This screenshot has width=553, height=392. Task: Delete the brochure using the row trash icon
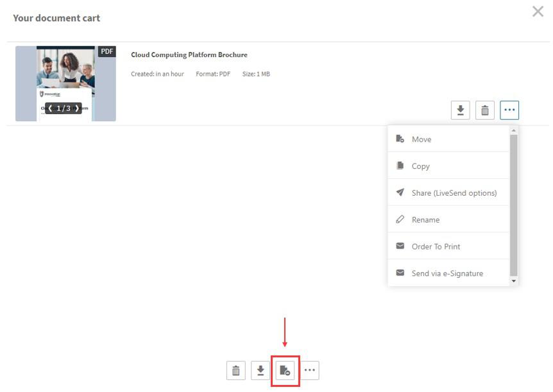485,110
